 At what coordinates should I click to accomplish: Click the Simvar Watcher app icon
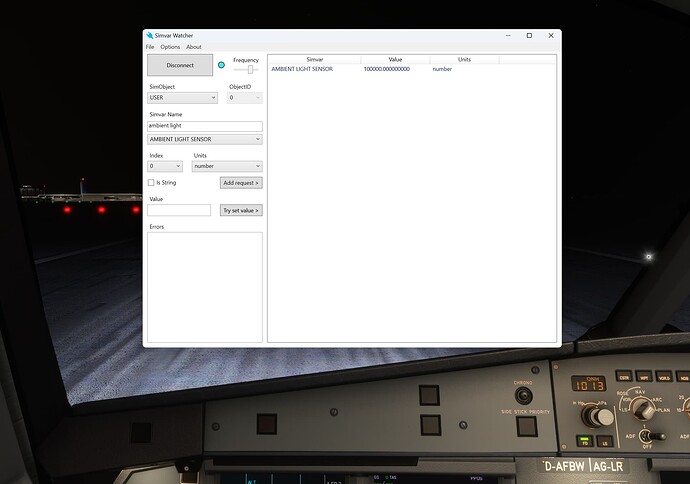(x=150, y=35)
